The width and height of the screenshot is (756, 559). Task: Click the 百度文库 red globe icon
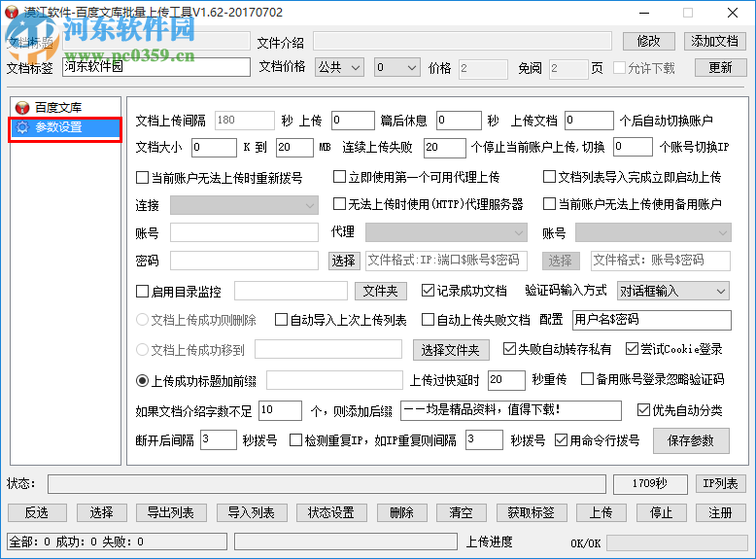pyautogui.click(x=22, y=108)
